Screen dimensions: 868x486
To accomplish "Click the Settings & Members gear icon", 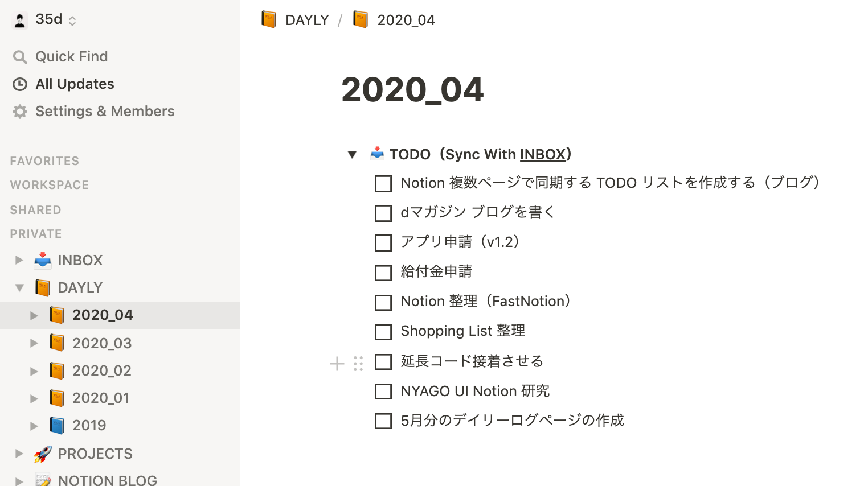I will pos(20,112).
